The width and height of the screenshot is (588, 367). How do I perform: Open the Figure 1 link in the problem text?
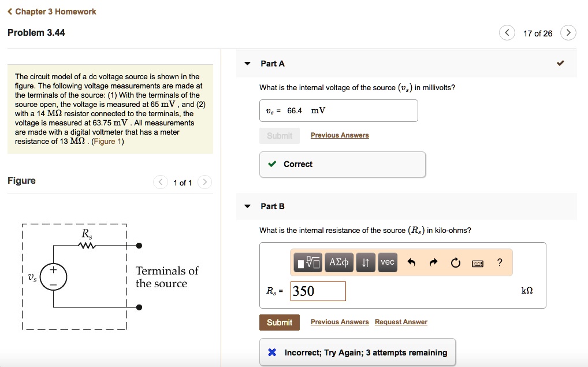(107, 141)
